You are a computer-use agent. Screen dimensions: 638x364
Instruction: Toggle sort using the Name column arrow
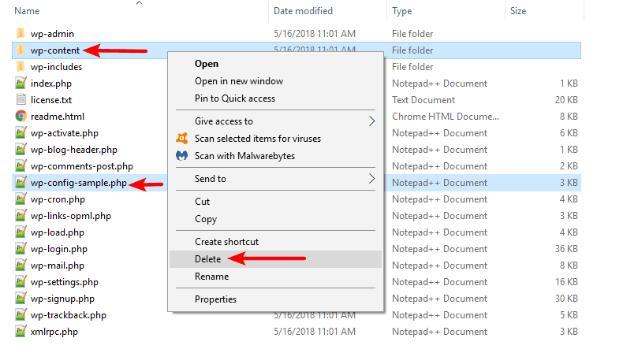pyautogui.click(x=139, y=3)
